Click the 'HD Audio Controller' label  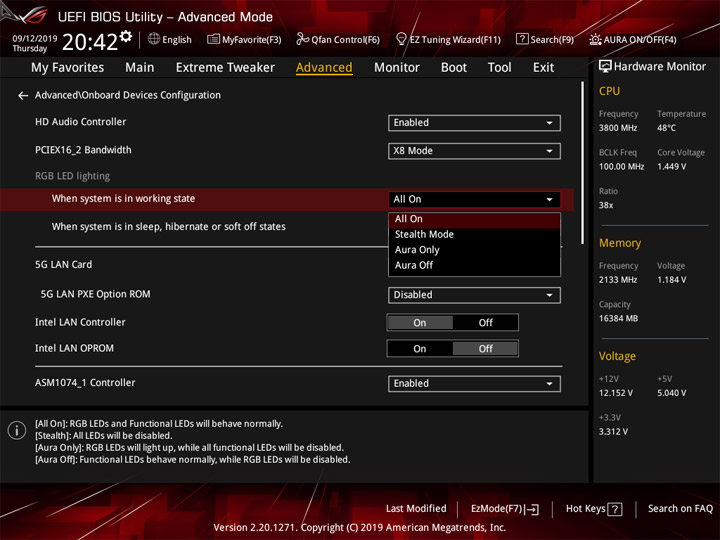(80, 122)
